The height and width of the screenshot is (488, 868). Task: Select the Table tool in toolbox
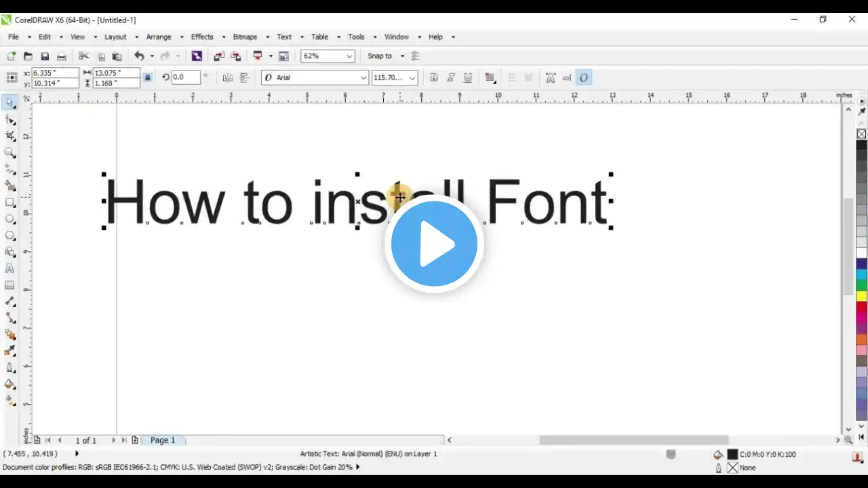click(10, 285)
